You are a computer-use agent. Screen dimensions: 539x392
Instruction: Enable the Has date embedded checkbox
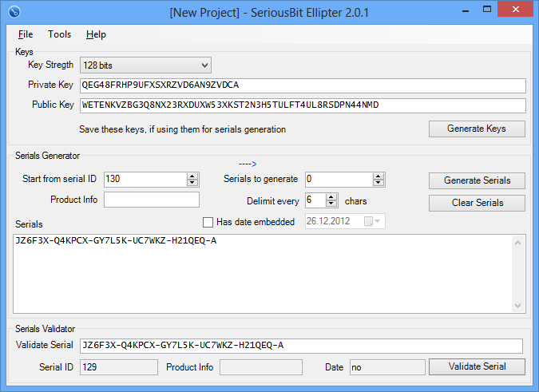tap(208, 222)
